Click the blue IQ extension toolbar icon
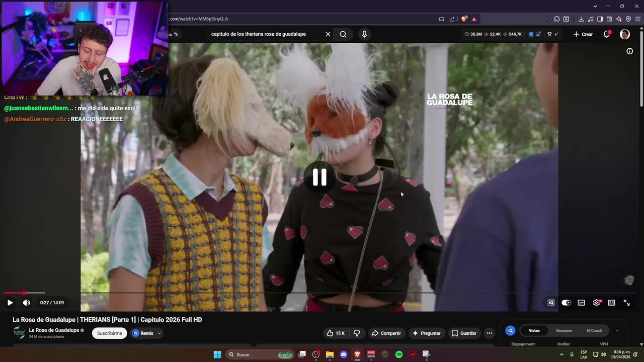 [531, 34]
